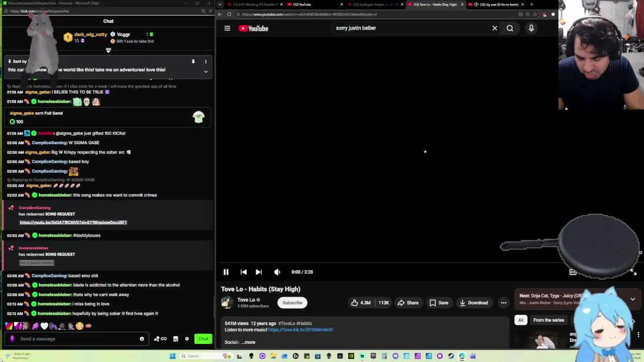Skip to the next video in playlist
The image size is (644, 362).
tap(259, 272)
